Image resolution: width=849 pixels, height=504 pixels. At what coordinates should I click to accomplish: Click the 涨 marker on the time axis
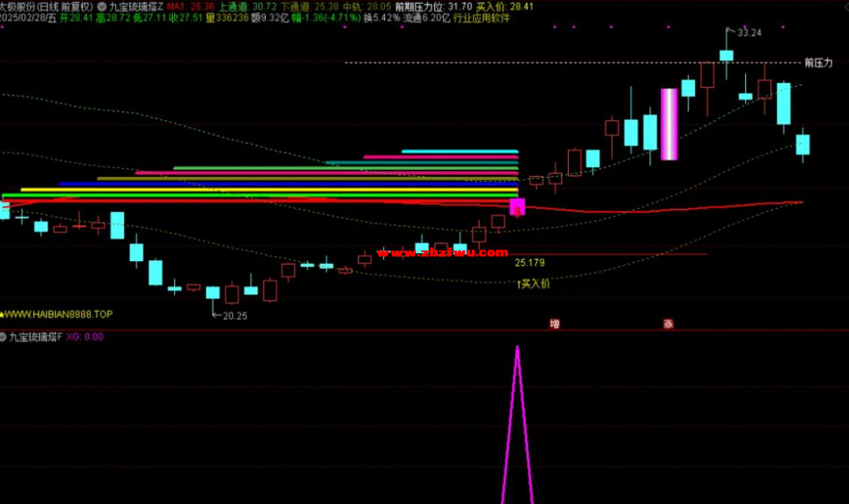668,324
